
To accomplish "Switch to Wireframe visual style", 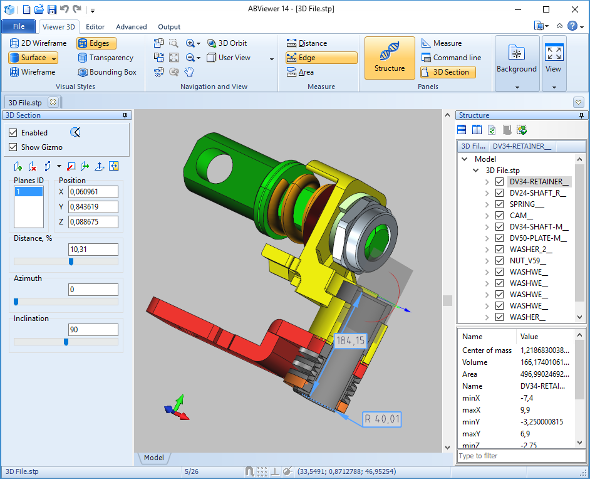I will (x=33, y=72).
